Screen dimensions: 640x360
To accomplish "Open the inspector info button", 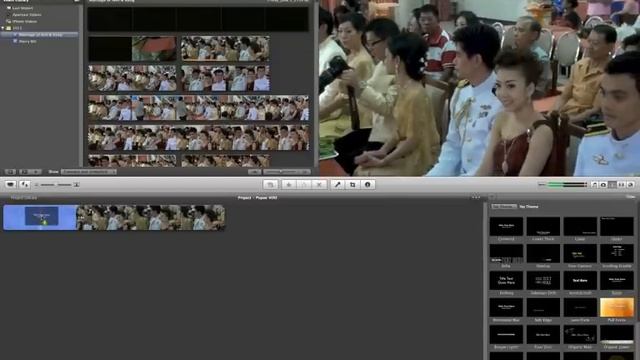I will pyautogui.click(x=367, y=184).
